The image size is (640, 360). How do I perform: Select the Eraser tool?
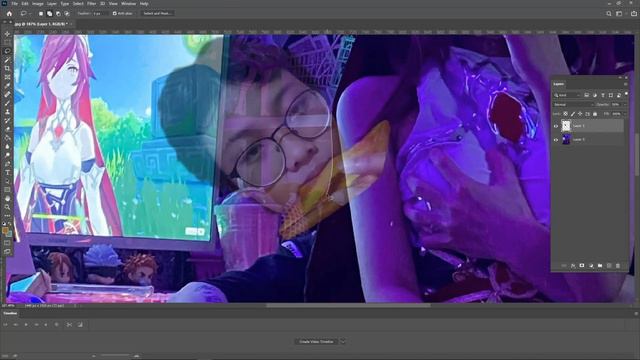coord(7,129)
